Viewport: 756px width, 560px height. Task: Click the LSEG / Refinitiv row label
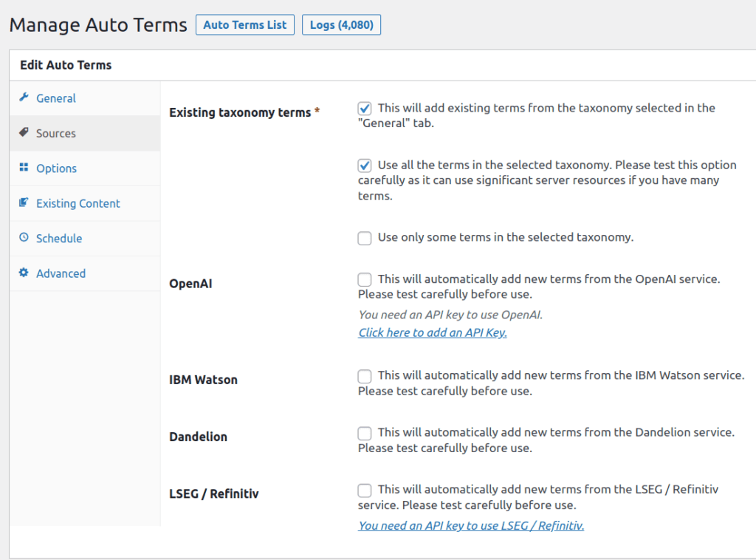(214, 494)
